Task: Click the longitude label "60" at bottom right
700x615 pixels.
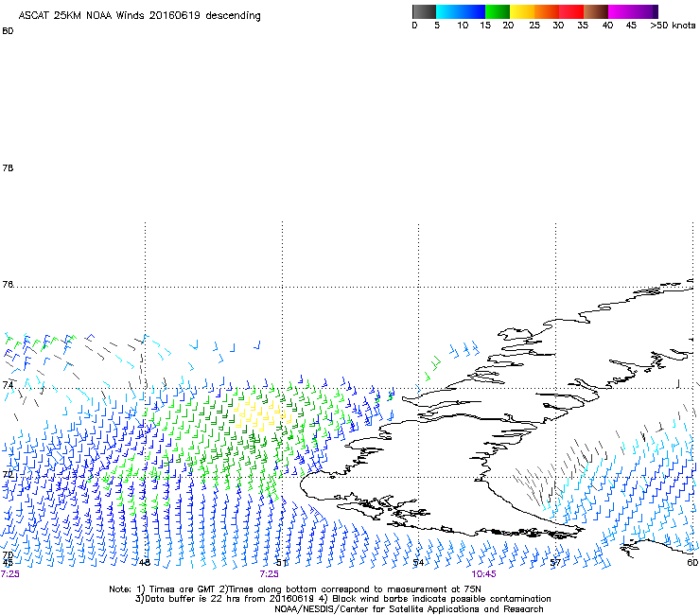Action: [x=692, y=562]
